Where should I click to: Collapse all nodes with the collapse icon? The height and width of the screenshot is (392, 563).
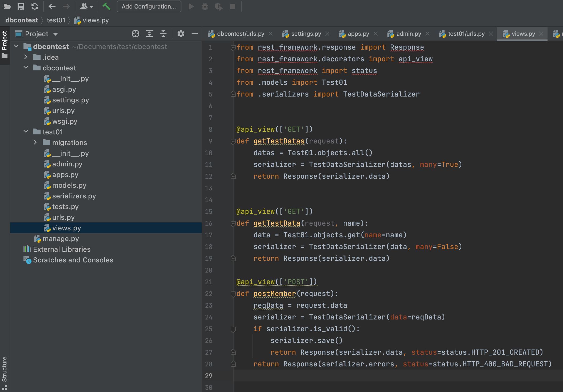click(163, 34)
